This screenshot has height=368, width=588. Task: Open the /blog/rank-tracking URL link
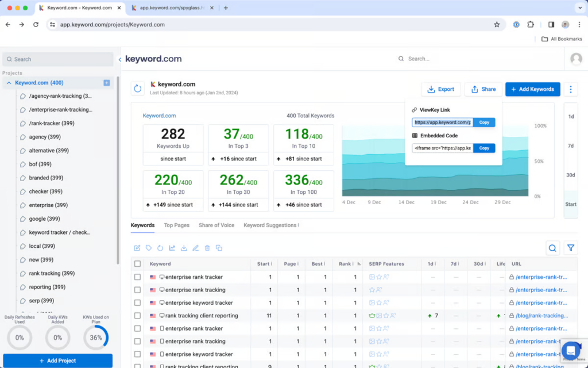click(x=540, y=315)
